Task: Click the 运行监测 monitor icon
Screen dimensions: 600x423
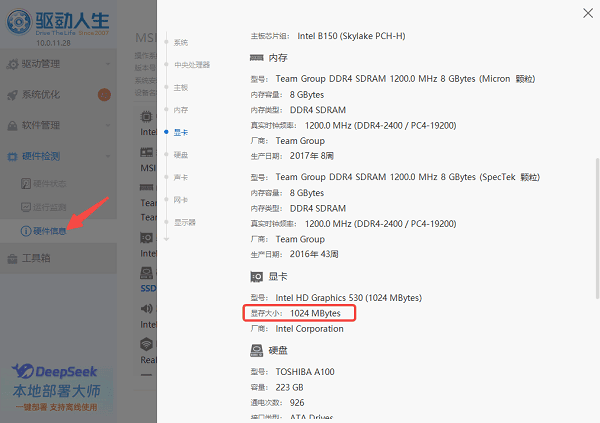Action: click(x=26, y=207)
